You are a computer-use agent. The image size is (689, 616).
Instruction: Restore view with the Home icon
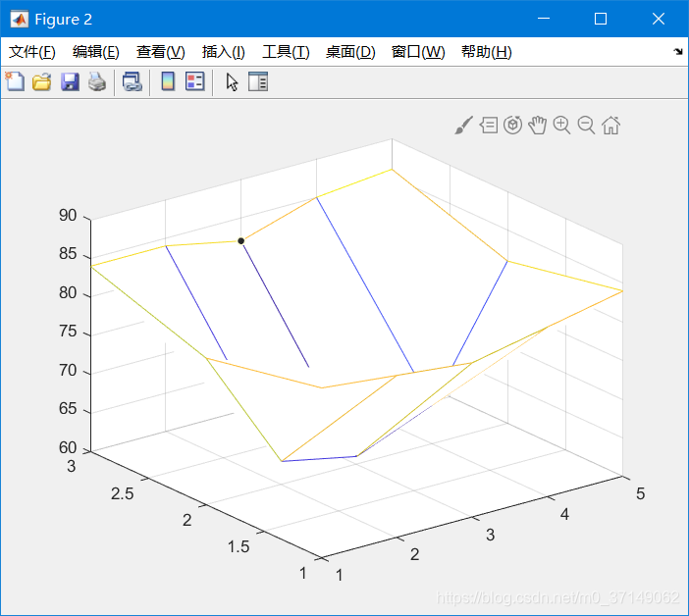(x=610, y=126)
